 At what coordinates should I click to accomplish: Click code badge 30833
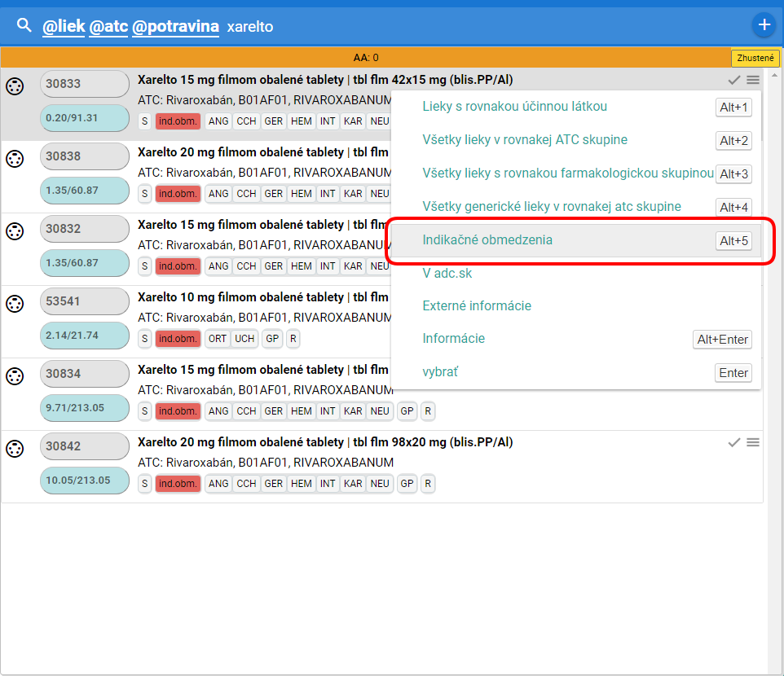click(85, 83)
